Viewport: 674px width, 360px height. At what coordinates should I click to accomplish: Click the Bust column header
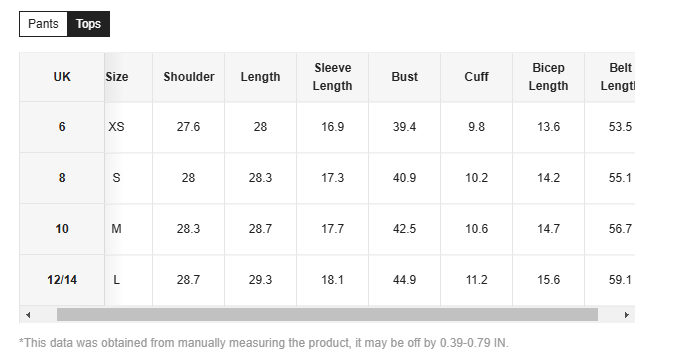click(404, 77)
